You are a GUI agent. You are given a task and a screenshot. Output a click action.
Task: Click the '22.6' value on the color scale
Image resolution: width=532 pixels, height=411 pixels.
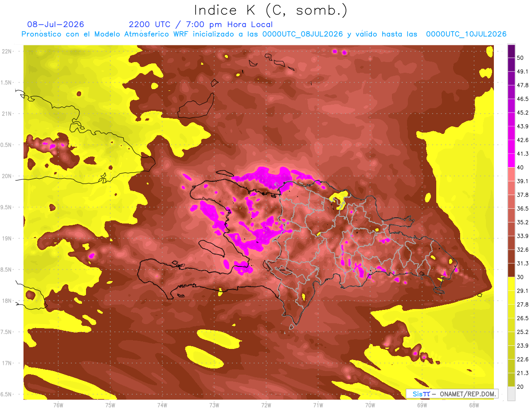[x=523, y=359]
